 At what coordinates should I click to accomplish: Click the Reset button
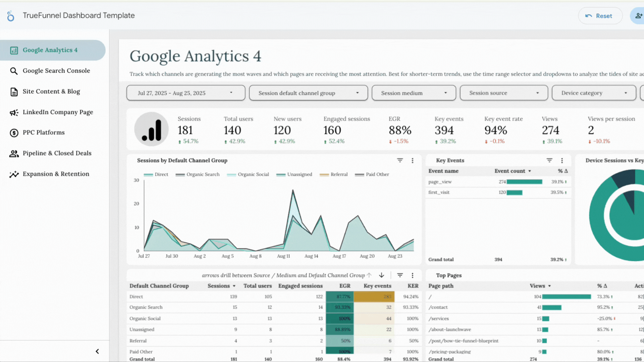[600, 16]
